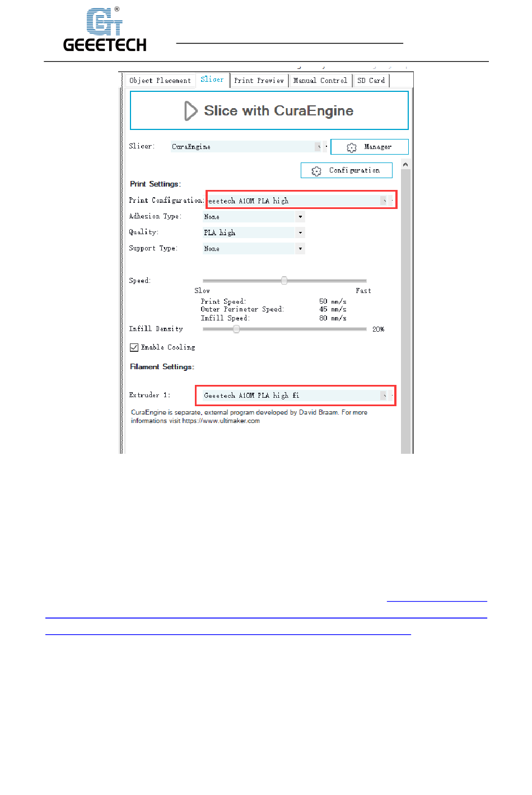Screen dimensions: 532x795
Task: Click the 'Filament Settings:' heading
Action: click(162, 367)
